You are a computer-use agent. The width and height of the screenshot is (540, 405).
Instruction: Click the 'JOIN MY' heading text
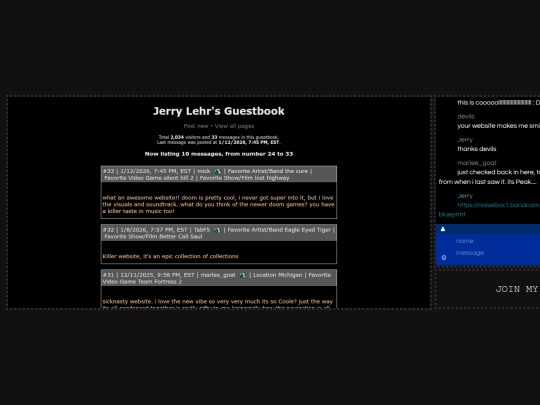(x=517, y=289)
